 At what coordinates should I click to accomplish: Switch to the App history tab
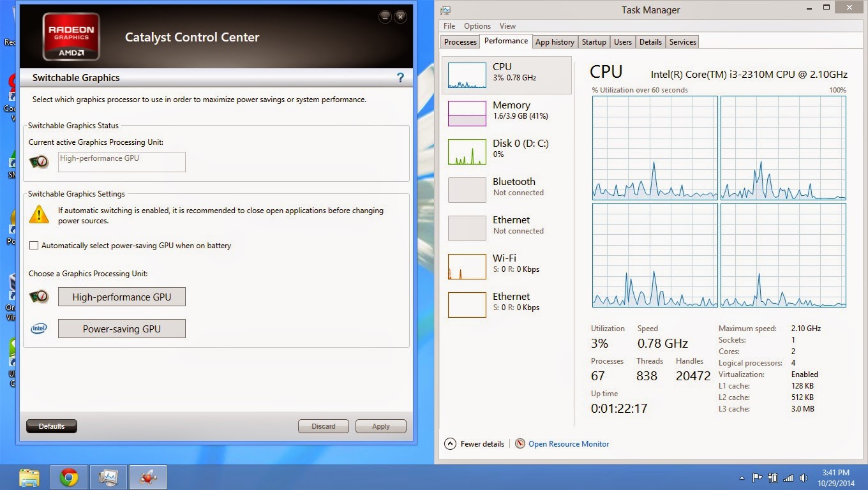555,42
